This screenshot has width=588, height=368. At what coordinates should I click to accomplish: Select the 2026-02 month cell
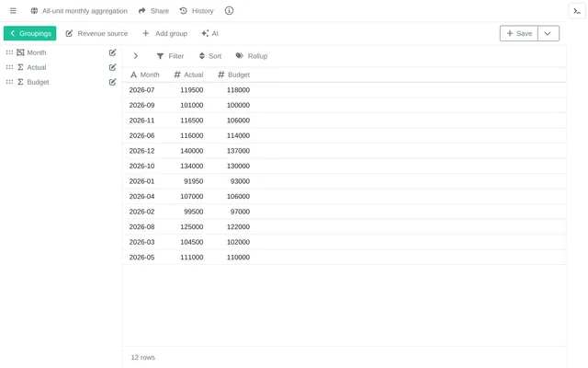pyautogui.click(x=141, y=212)
